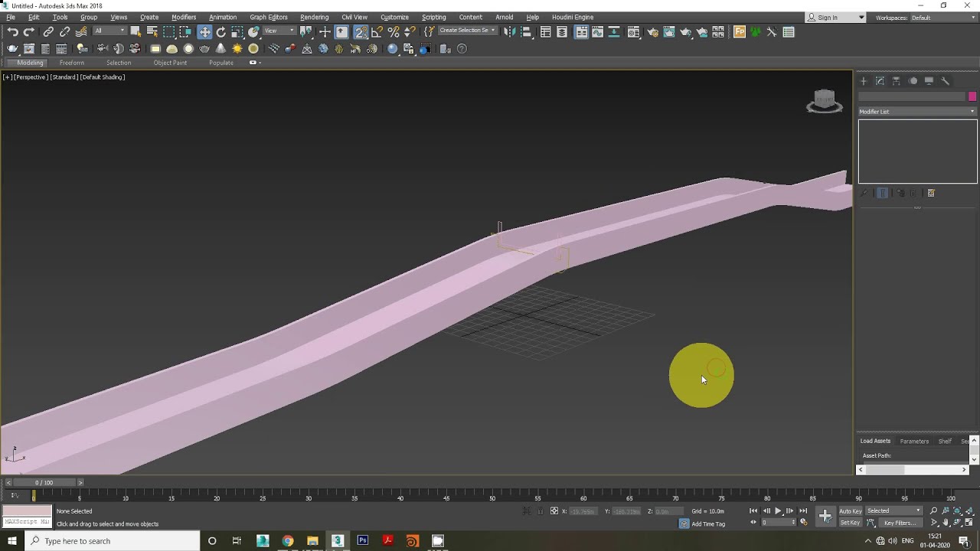This screenshot has height=551, width=980.
Task: Click the large Set Keys plus button
Action: (825, 517)
